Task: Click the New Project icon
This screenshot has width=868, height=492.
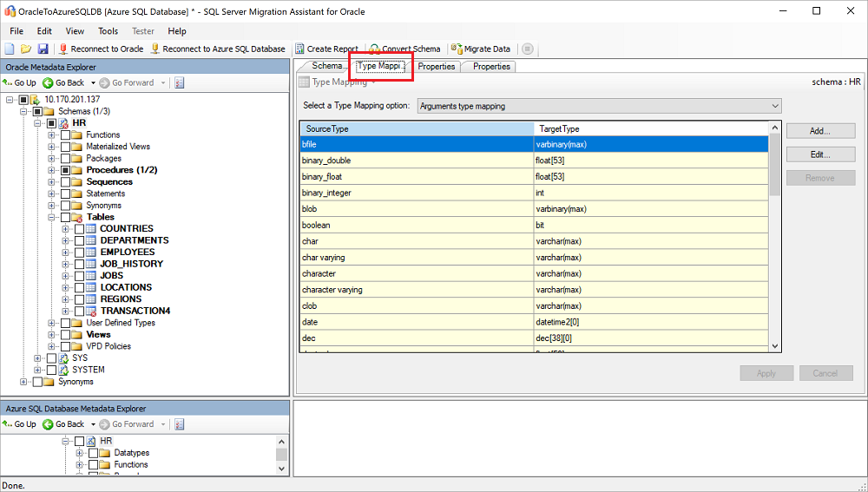Action: [x=10, y=49]
